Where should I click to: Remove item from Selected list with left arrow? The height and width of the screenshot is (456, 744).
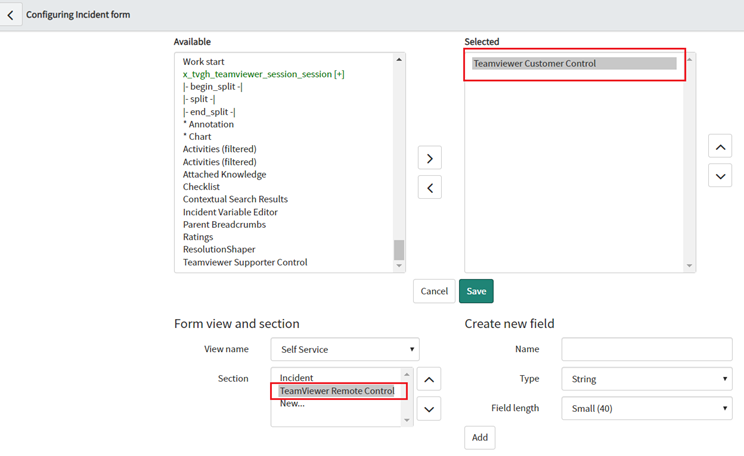click(430, 187)
